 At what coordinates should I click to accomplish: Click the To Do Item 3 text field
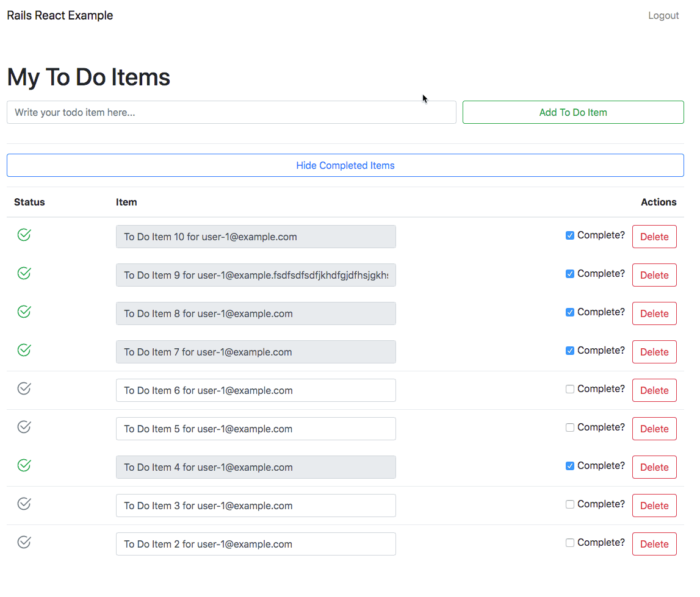click(x=256, y=506)
